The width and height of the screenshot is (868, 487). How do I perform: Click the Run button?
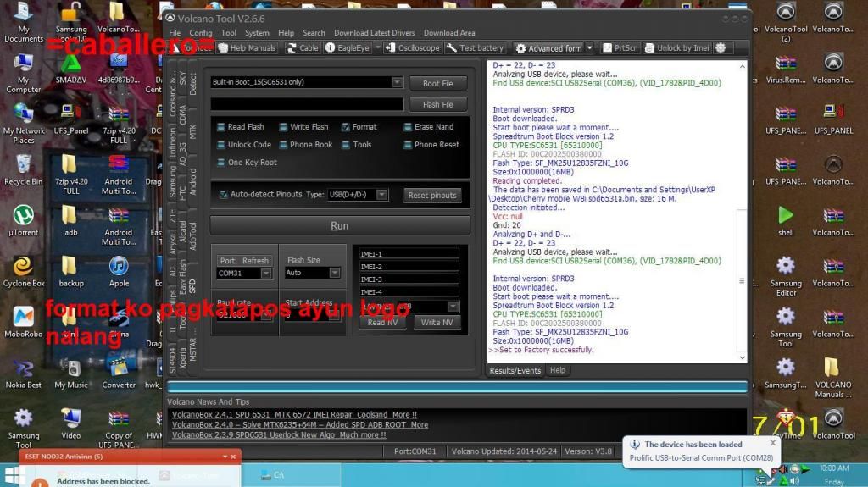tap(340, 226)
